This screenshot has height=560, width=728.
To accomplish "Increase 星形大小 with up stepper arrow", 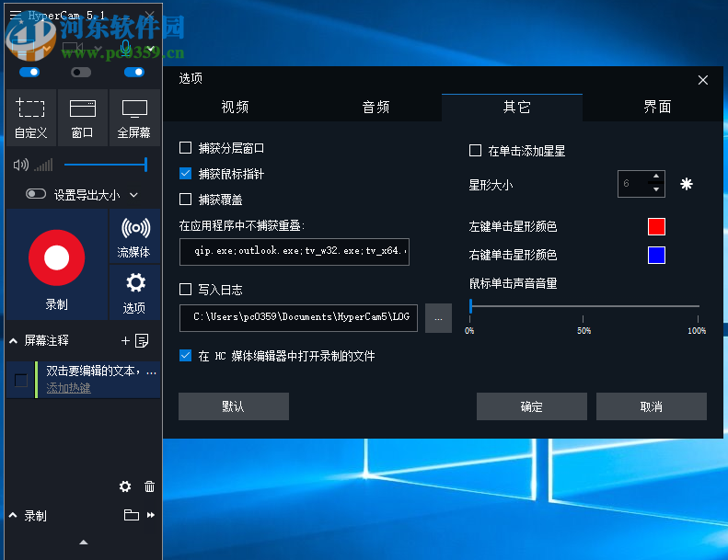I will [656, 177].
